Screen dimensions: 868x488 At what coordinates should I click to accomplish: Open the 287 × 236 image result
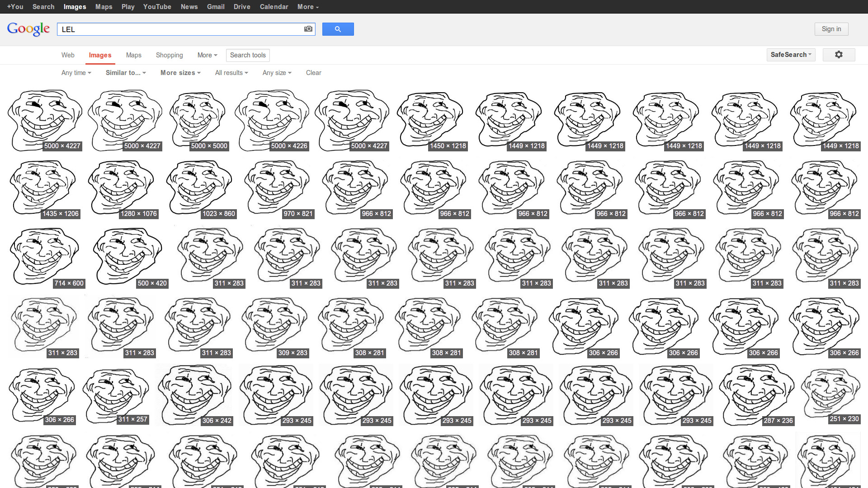(756, 395)
